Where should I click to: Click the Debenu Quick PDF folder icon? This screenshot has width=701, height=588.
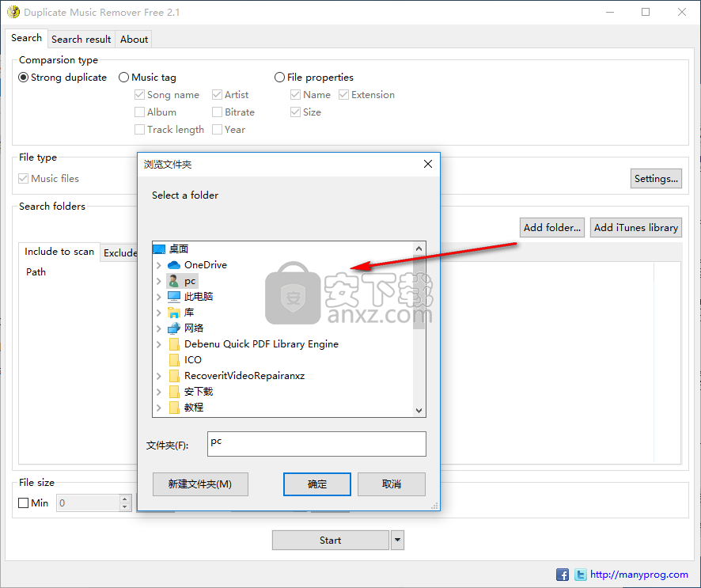[x=174, y=344]
